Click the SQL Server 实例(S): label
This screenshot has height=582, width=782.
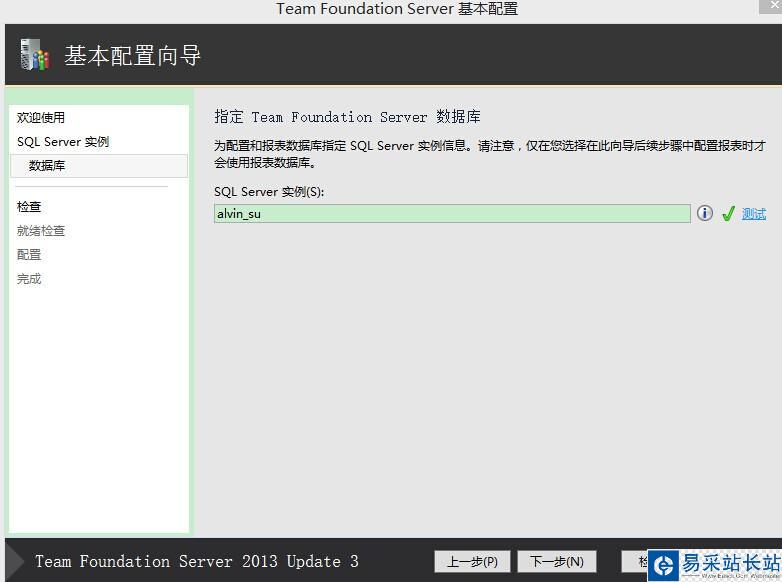coord(269,192)
